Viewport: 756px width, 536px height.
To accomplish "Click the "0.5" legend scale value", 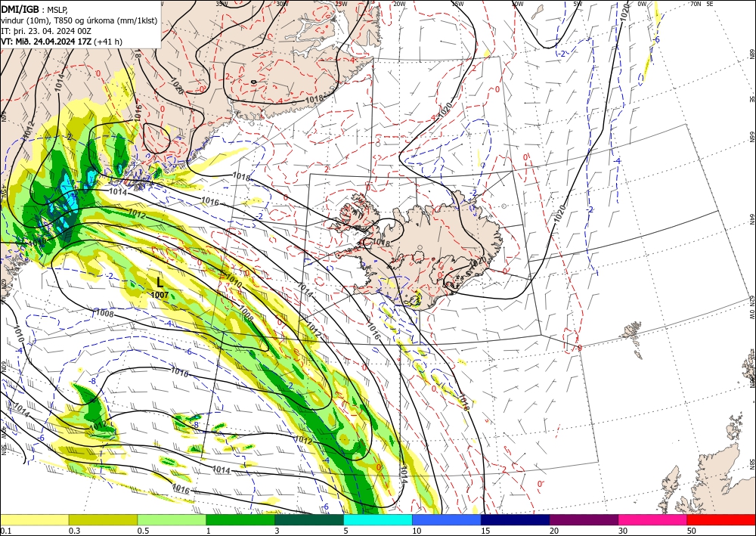I will tap(143, 531).
